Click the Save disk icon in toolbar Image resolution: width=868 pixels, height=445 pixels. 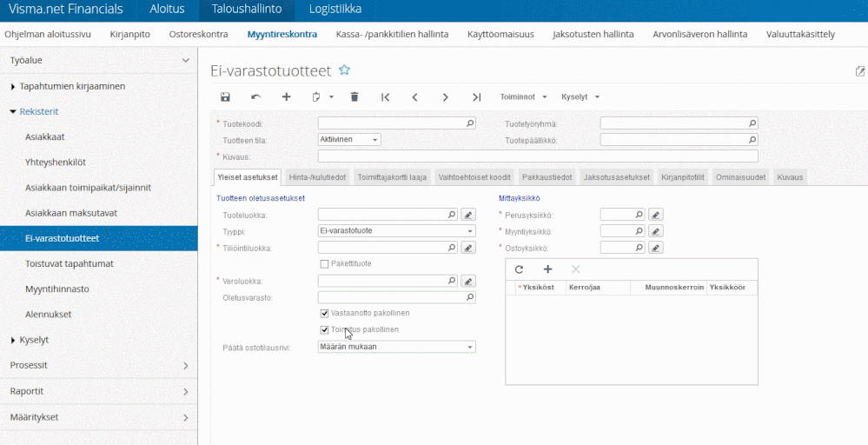coord(226,97)
